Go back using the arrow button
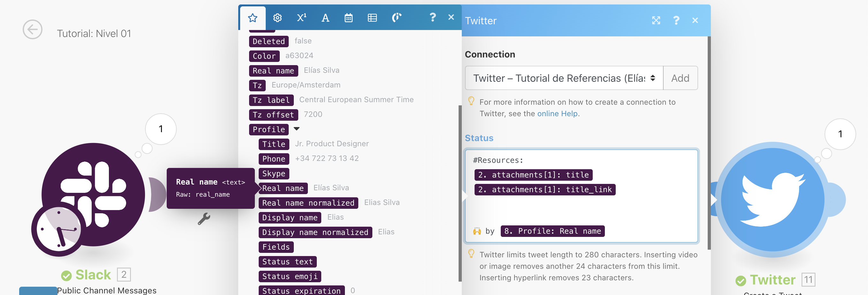 click(32, 30)
